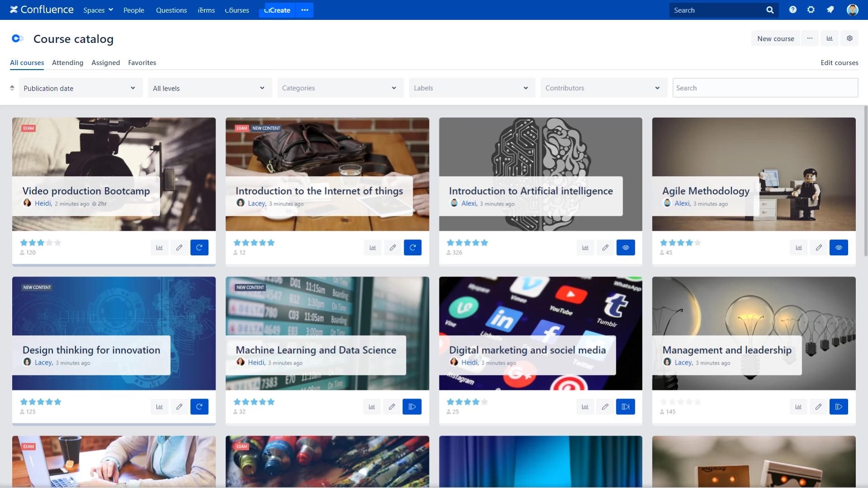Open Courses menu item
The image size is (868, 488).
(237, 10)
